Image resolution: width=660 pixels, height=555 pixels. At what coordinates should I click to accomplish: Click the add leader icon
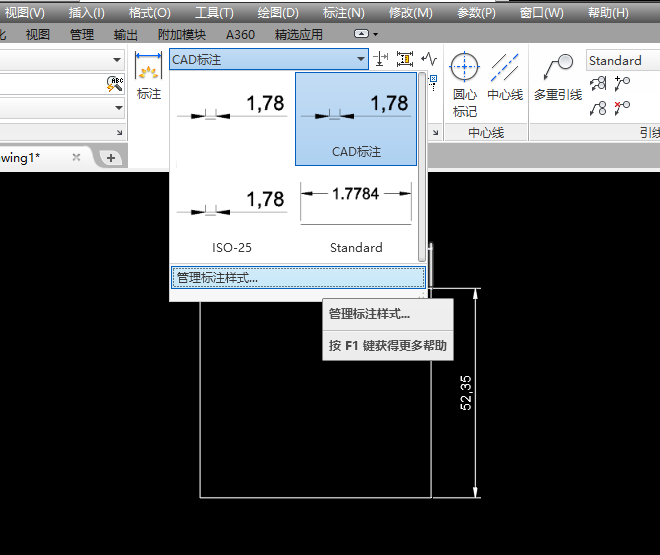point(622,84)
